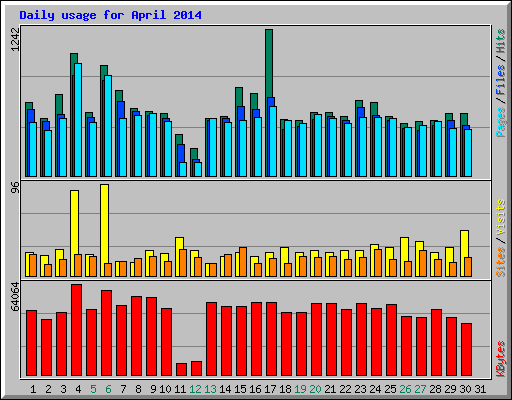
Task: Click the green hits bar for day 15
Action: coord(239,97)
